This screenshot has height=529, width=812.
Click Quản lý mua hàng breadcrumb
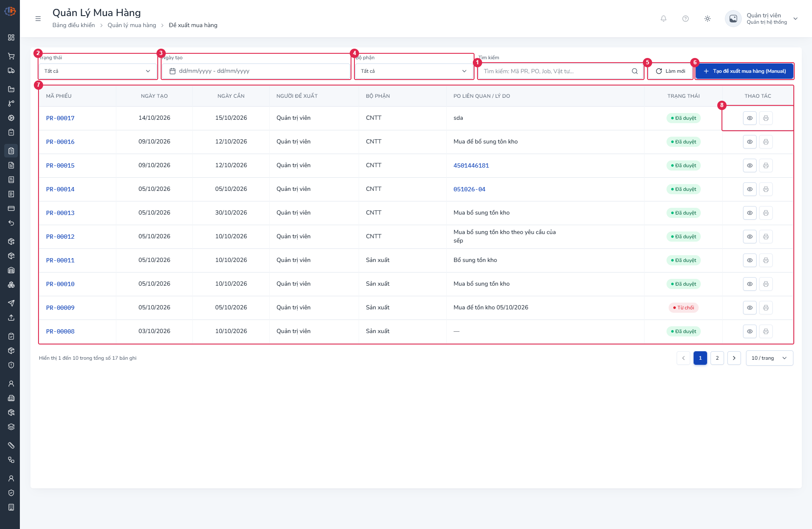(132, 25)
